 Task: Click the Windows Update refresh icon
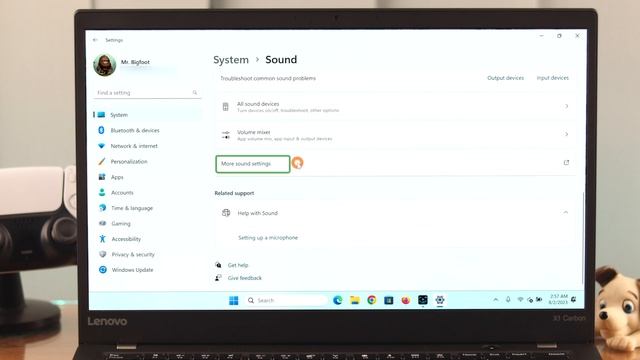pyautogui.click(x=103, y=270)
